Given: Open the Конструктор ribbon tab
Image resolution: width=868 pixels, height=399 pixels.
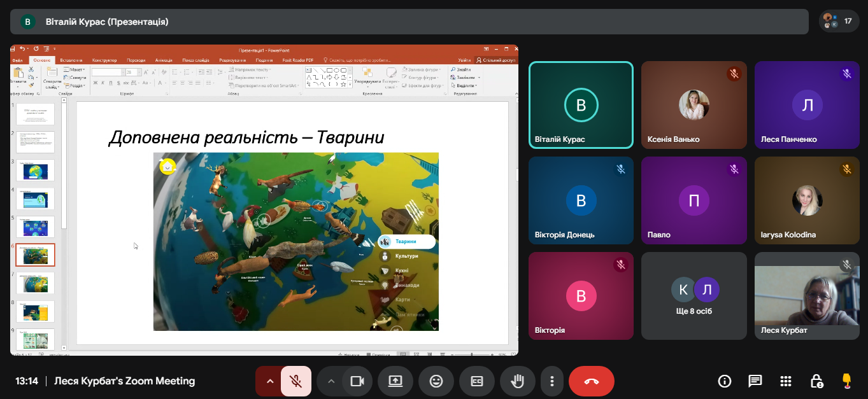Looking at the screenshot, I should tap(104, 60).
